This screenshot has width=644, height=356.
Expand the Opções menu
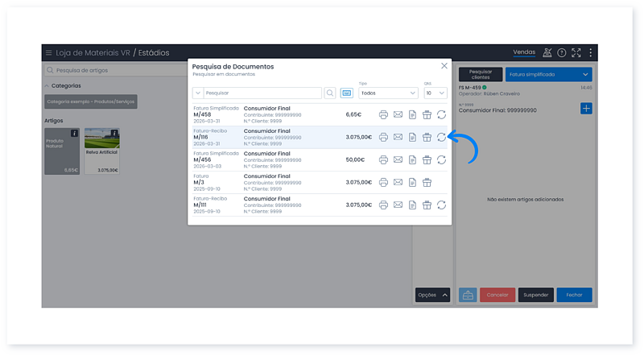click(x=432, y=295)
